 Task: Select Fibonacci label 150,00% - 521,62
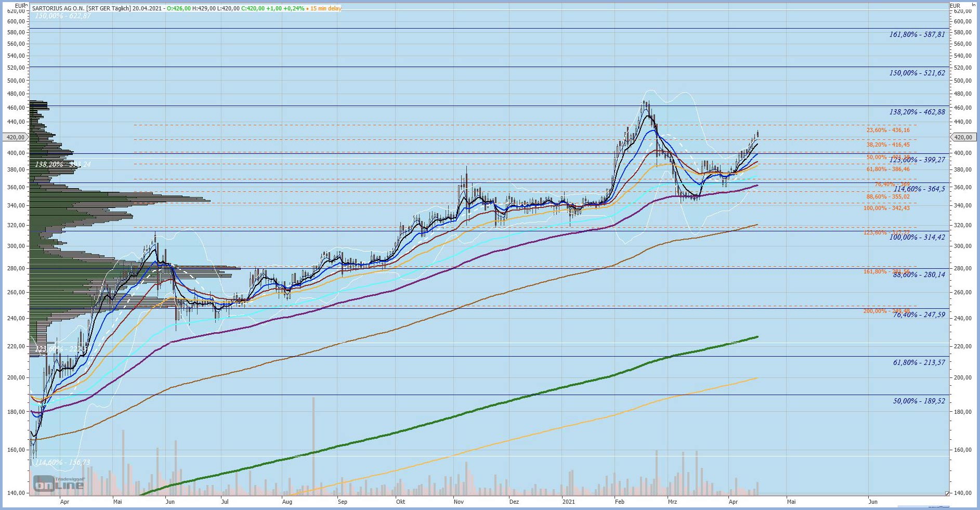(x=917, y=73)
